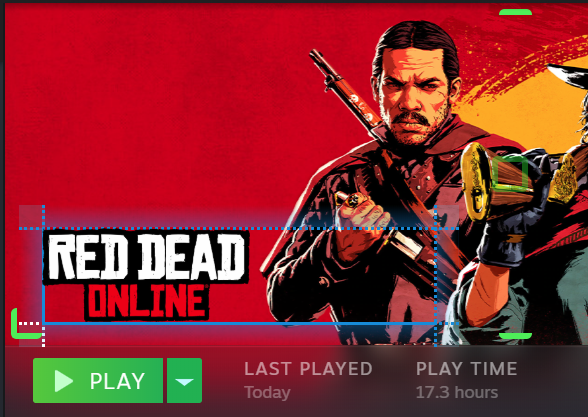Image resolution: width=588 pixels, height=417 pixels.
Task: Select the green center square anchor
Action: [510, 174]
